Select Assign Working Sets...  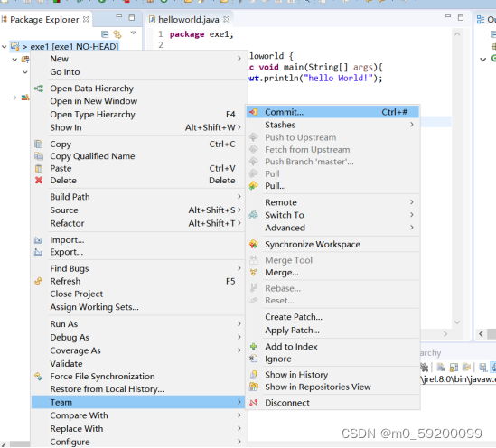point(138,307)
